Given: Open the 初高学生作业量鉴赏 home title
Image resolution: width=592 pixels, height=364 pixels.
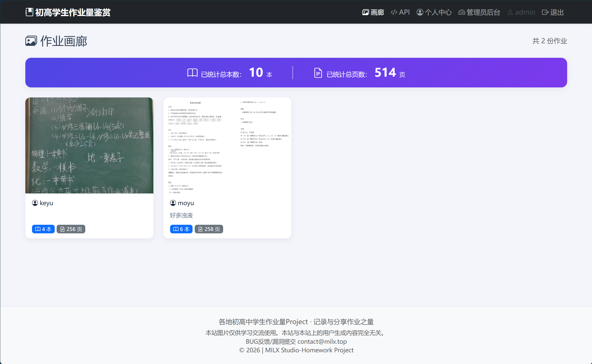Looking at the screenshot, I should 73,12.
